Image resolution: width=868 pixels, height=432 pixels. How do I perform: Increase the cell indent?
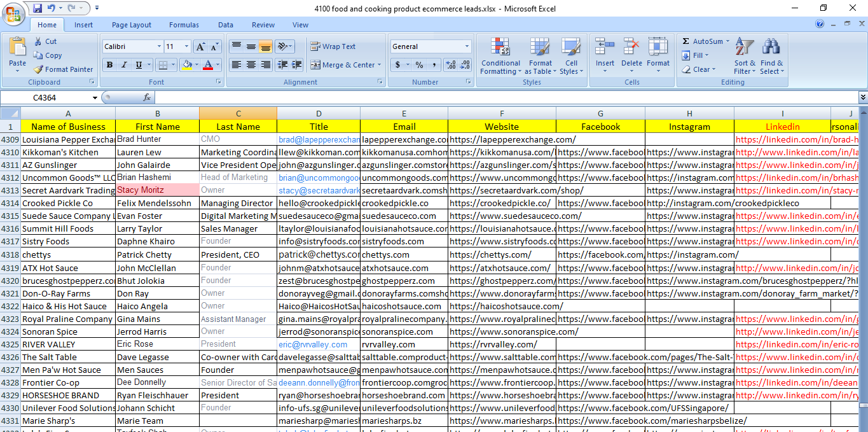coord(297,65)
